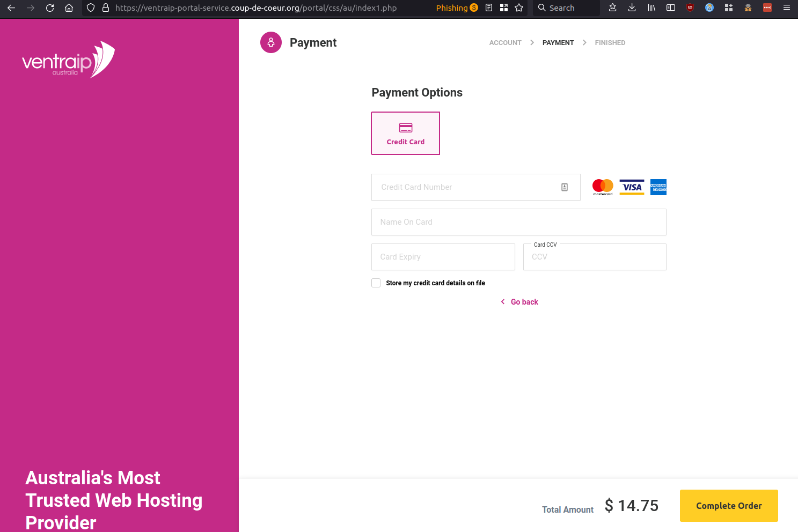Image resolution: width=798 pixels, height=532 pixels.
Task: Open the Downloads panel
Action: 632,8
